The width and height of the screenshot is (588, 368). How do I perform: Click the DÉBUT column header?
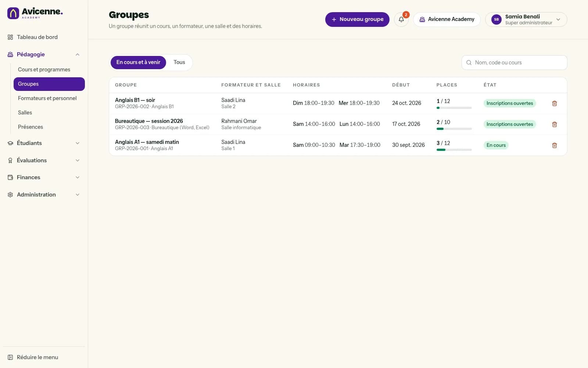coord(401,85)
